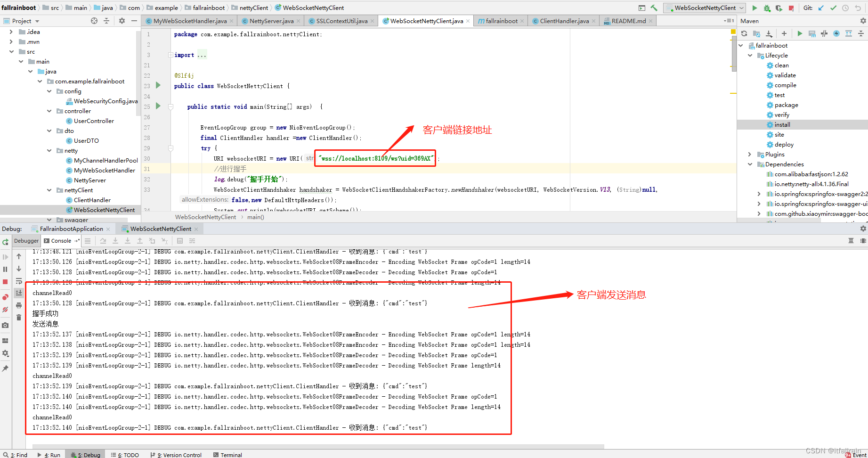This screenshot has width=868, height=458.
Task: Execute Maven goal with the m icon
Action: pyautogui.click(x=812, y=33)
